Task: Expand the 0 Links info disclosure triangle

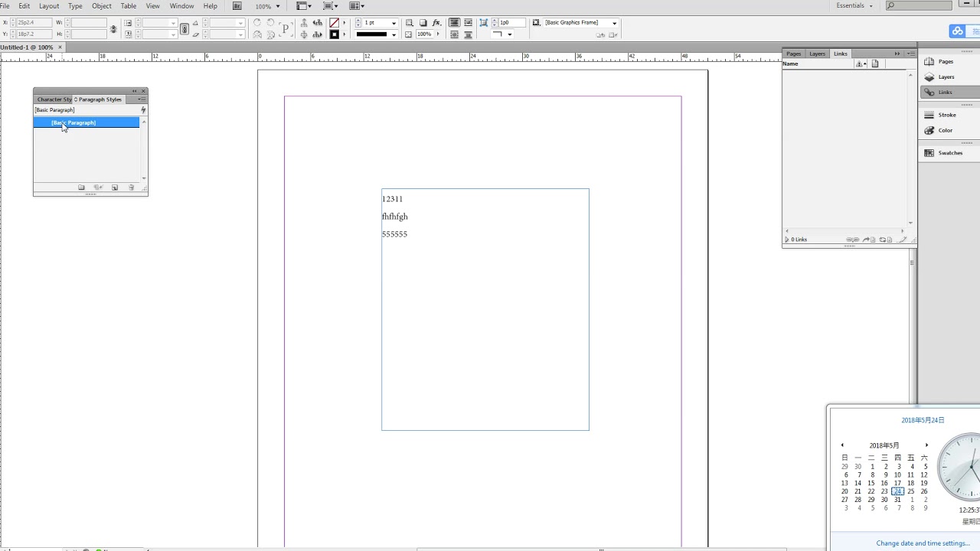Action: (x=786, y=240)
